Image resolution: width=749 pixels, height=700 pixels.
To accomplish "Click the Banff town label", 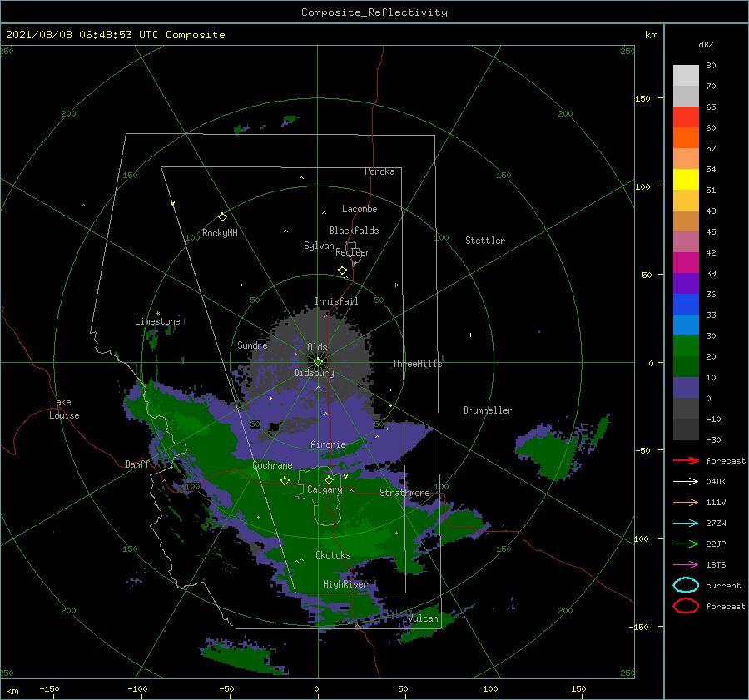I will point(137,464).
